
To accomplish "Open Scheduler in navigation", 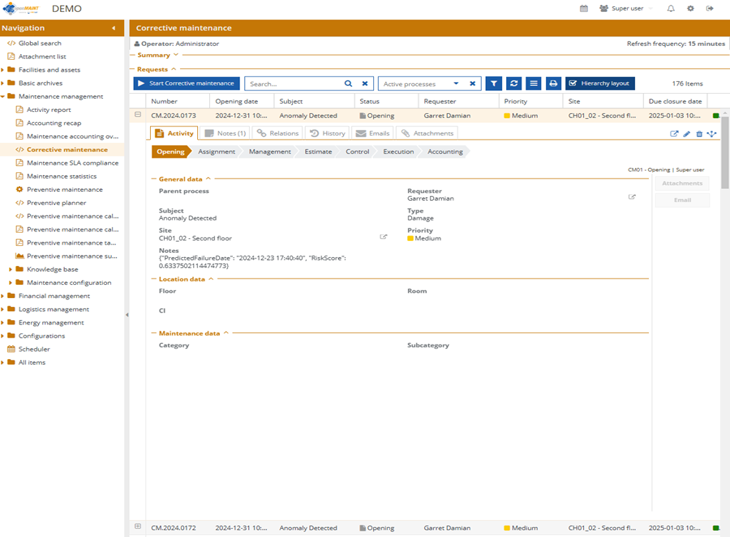I will coord(34,349).
